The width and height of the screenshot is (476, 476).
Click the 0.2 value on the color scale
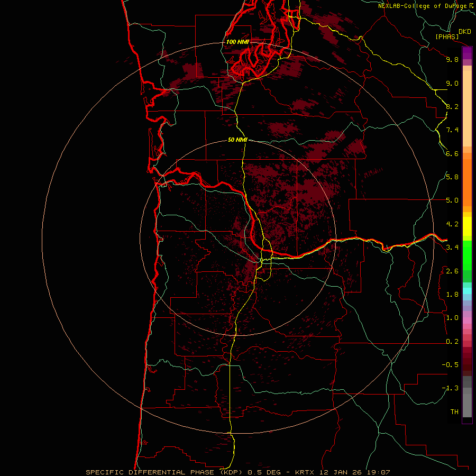pyautogui.click(x=452, y=342)
